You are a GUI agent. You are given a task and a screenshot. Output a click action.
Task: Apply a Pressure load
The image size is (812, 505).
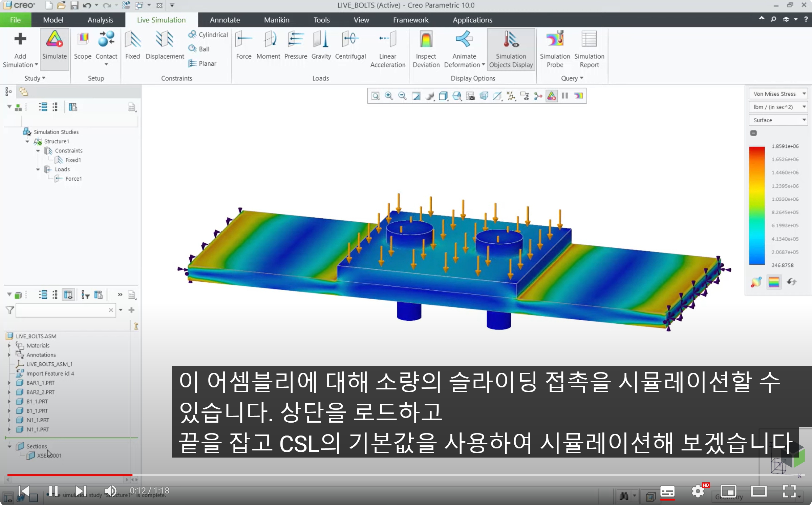click(x=296, y=46)
